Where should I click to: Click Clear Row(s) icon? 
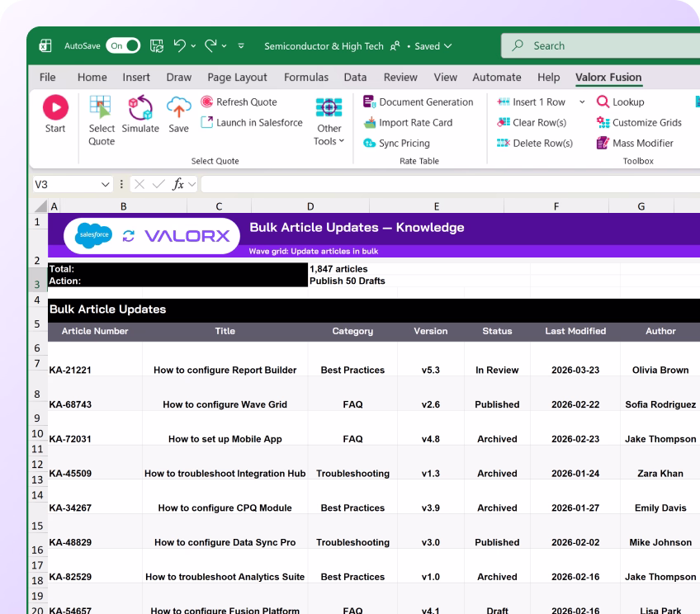[x=504, y=122]
